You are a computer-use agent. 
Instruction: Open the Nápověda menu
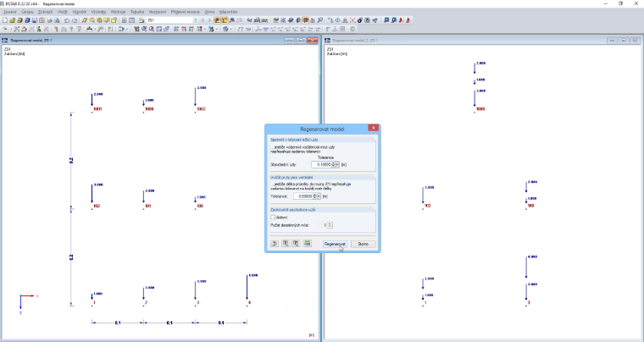(228, 12)
